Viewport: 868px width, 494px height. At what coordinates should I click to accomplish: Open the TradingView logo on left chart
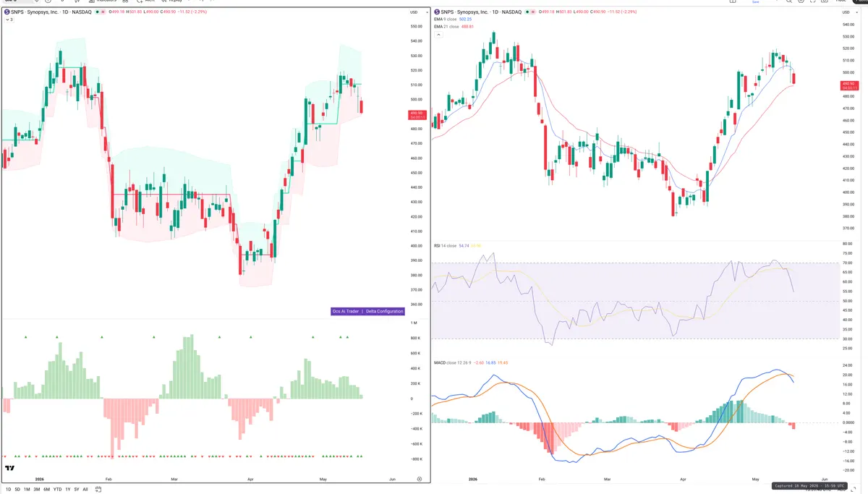[10, 468]
